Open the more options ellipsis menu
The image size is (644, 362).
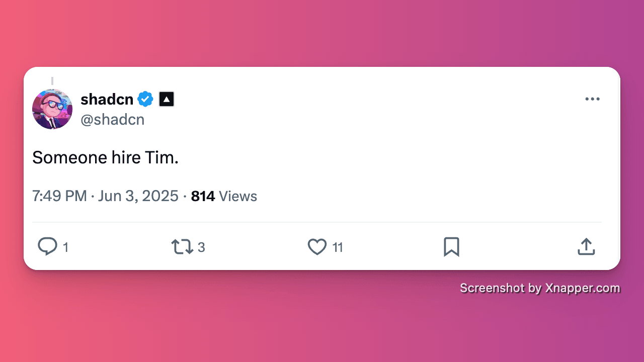pyautogui.click(x=592, y=99)
